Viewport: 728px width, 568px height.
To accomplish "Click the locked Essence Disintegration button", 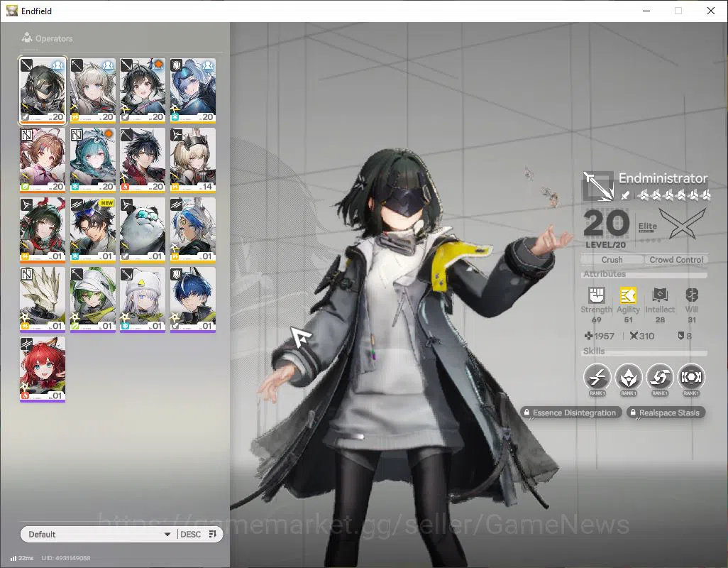I will click(x=570, y=413).
